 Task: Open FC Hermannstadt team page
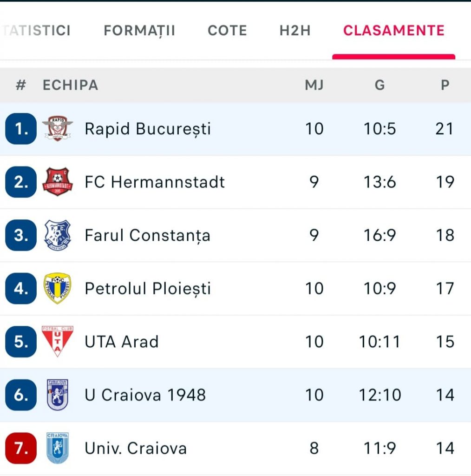tap(155, 182)
